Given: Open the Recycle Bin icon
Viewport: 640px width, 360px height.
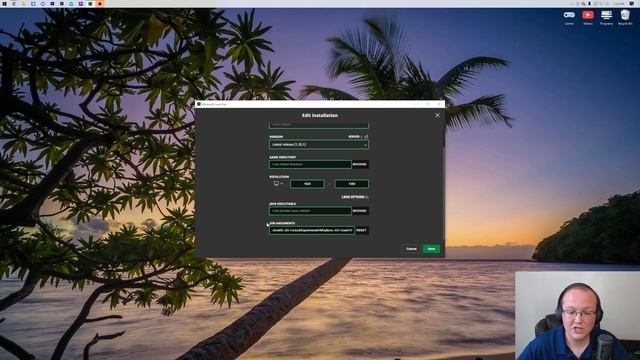Looking at the screenshot, I should coord(625,18).
